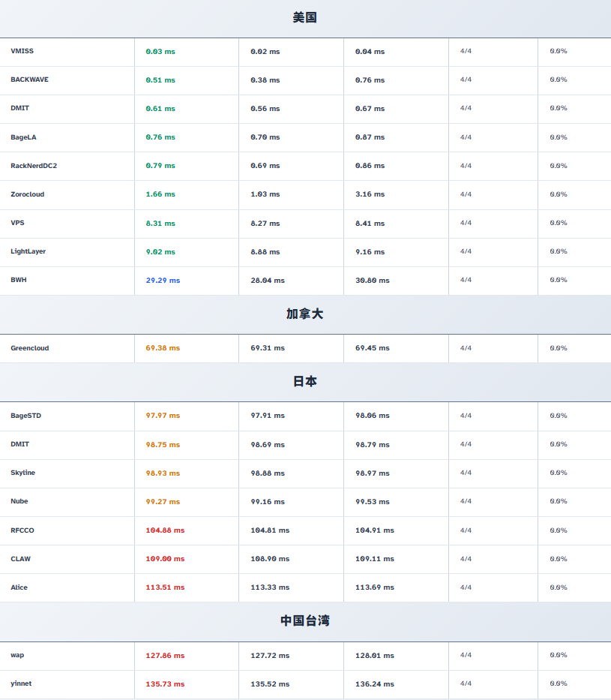Click the Zorocloud provider name
Screen dimensions: 611x700
pyautogui.click(x=27, y=194)
